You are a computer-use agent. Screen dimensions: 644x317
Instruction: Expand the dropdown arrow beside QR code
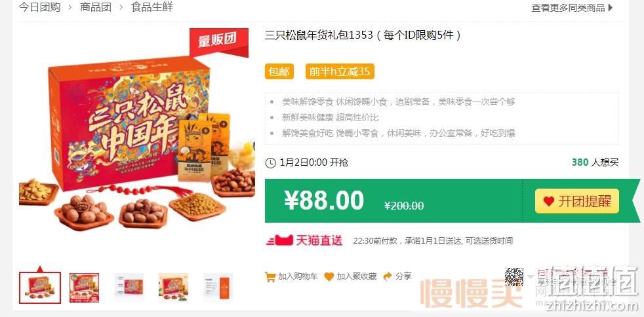pyautogui.click(x=530, y=277)
